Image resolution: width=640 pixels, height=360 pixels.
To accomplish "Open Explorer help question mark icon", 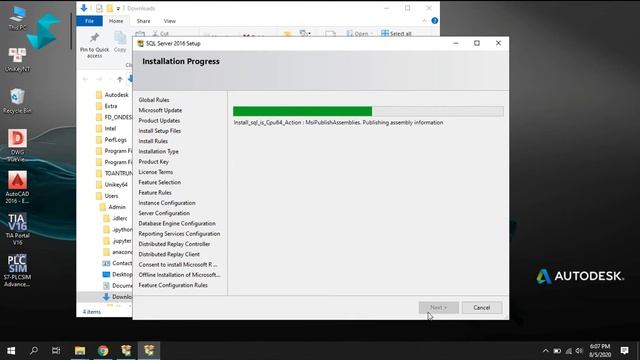I will [435, 21].
